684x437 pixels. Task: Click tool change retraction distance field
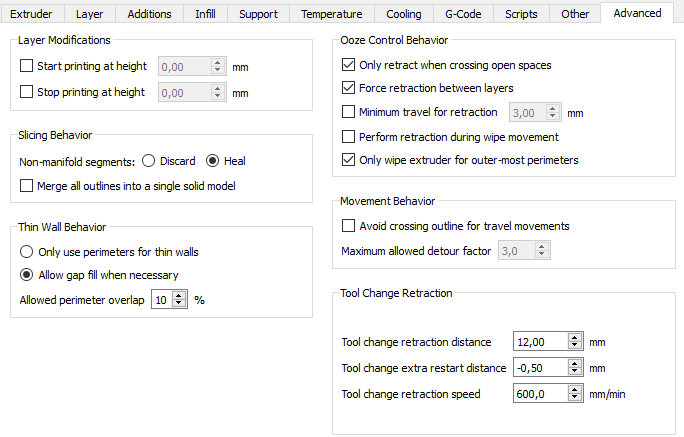click(x=538, y=342)
